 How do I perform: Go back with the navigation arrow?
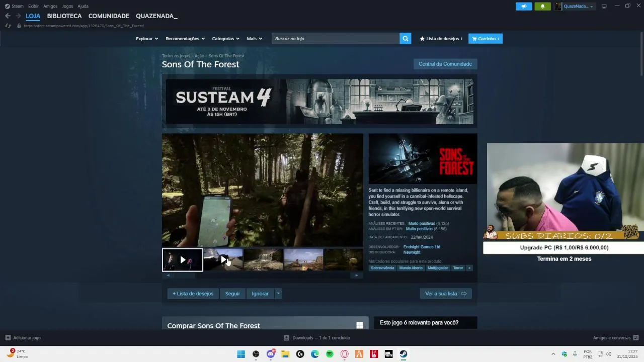pyautogui.click(x=8, y=16)
